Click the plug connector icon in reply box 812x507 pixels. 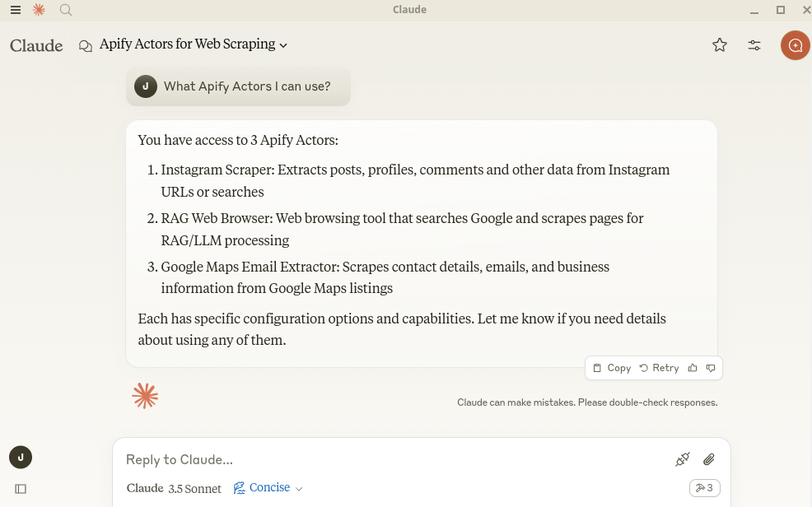click(x=682, y=459)
